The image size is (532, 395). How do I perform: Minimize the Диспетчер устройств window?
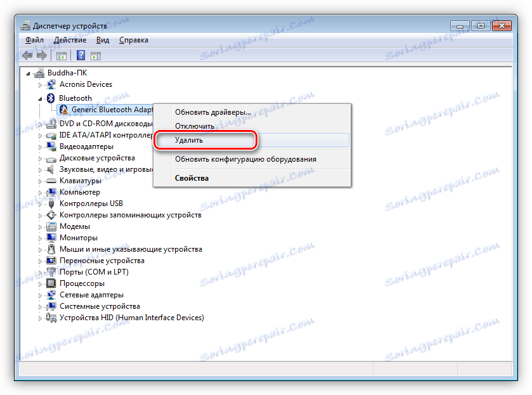(x=460, y=26)
